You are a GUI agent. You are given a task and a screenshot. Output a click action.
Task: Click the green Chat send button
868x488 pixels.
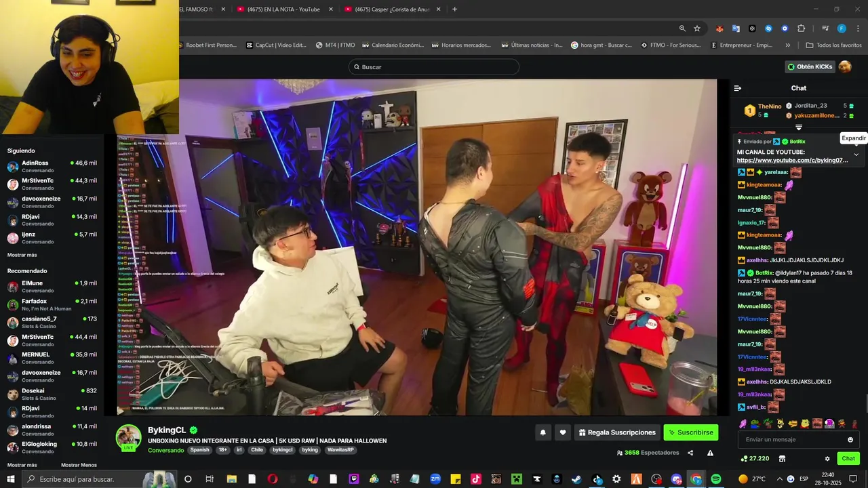tap(848, 459)
